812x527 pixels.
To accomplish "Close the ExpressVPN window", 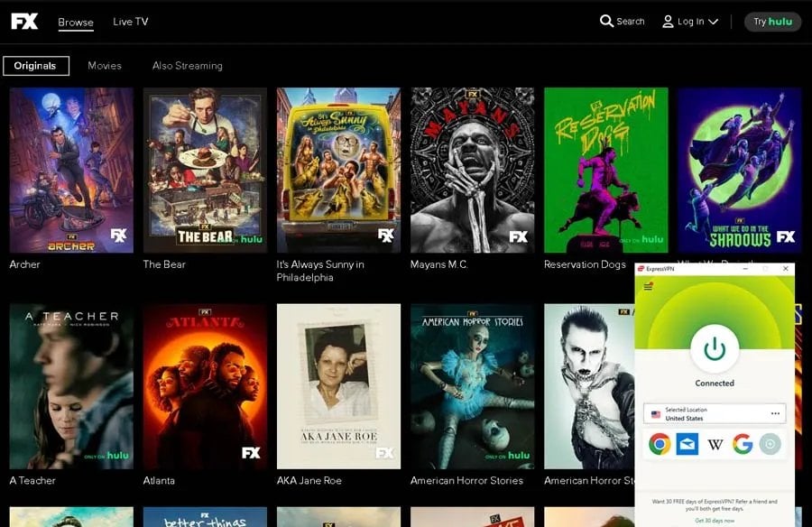I will [786, 268].
